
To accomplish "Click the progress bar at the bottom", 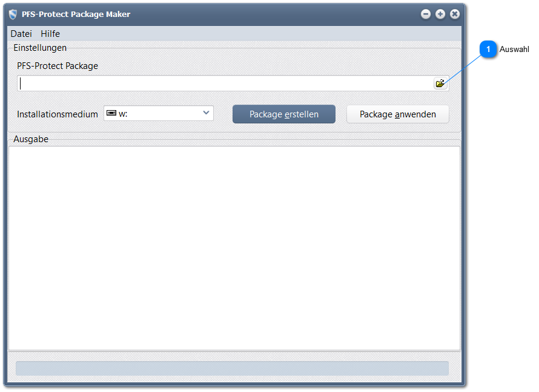I will (x=232, y=368).
